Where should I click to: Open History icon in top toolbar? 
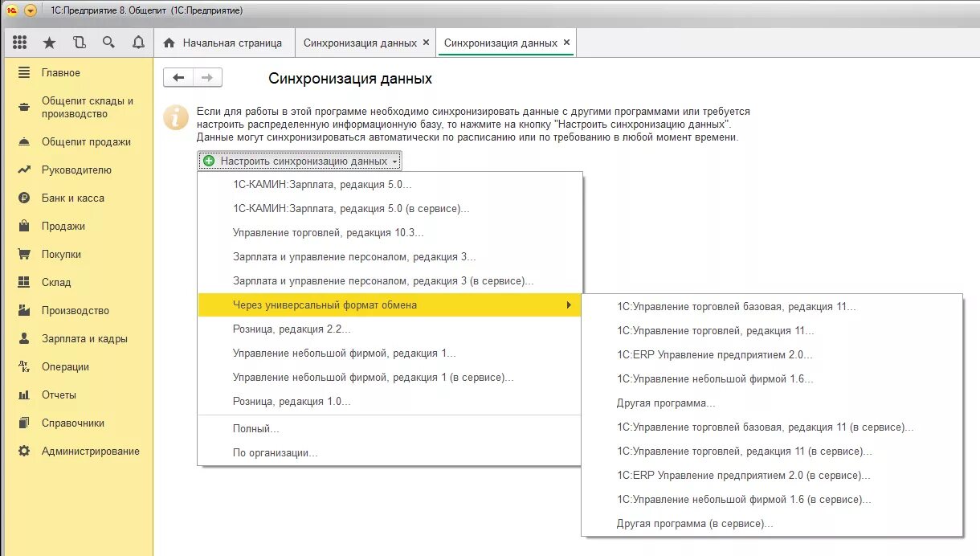tap(79, 43)
